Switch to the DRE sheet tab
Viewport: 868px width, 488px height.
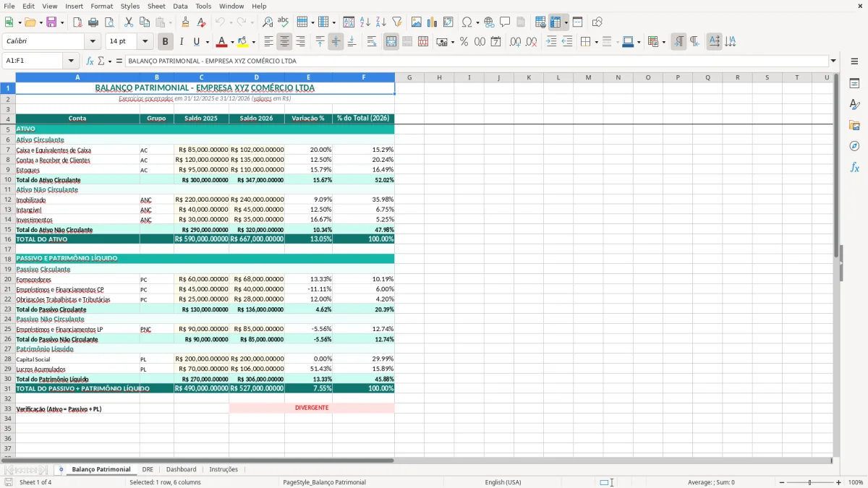pyautogui.click(x=148, y=469)
